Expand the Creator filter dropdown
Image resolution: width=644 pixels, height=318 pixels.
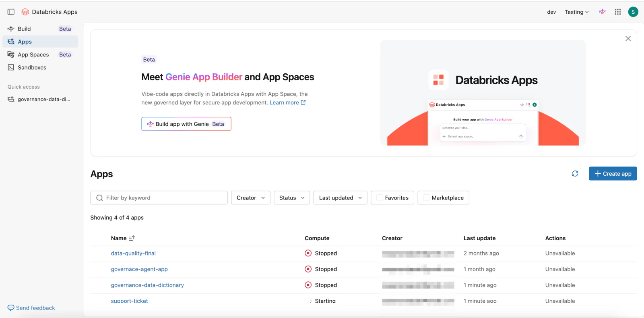251,197
